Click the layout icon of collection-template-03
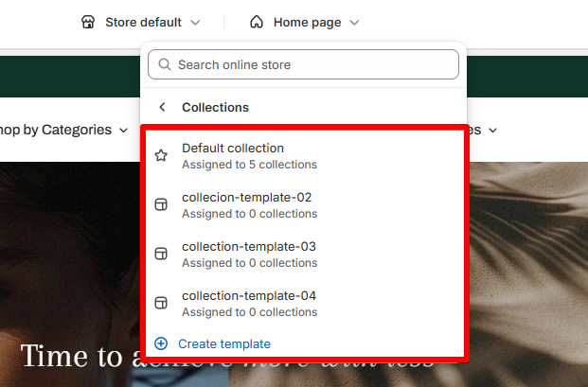This screenshot has height=387, width=588. pyautogui.click(x=161, y=254)
